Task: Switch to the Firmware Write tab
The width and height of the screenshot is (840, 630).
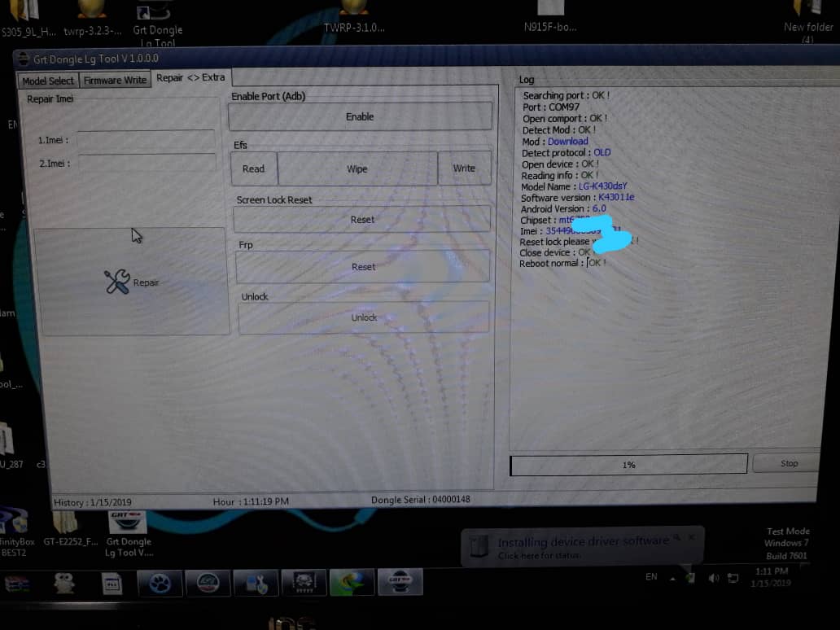Action: (115, 80)
